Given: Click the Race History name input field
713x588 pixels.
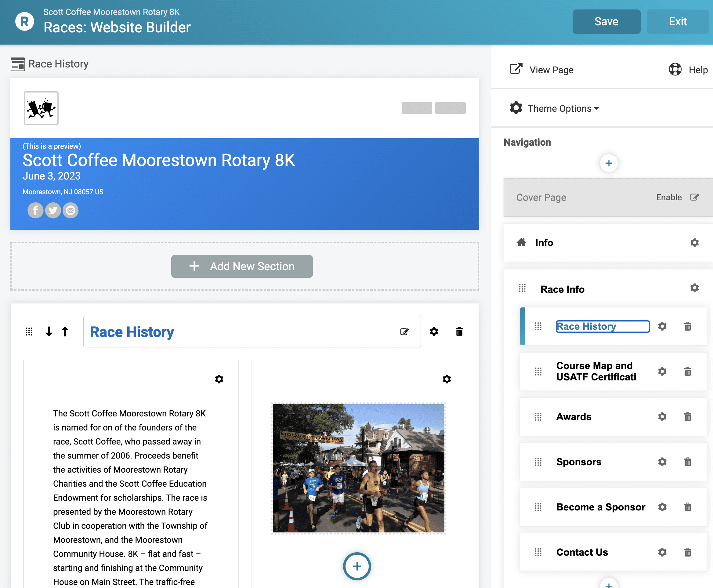Looking at the screenshot, I should [603, 327].
